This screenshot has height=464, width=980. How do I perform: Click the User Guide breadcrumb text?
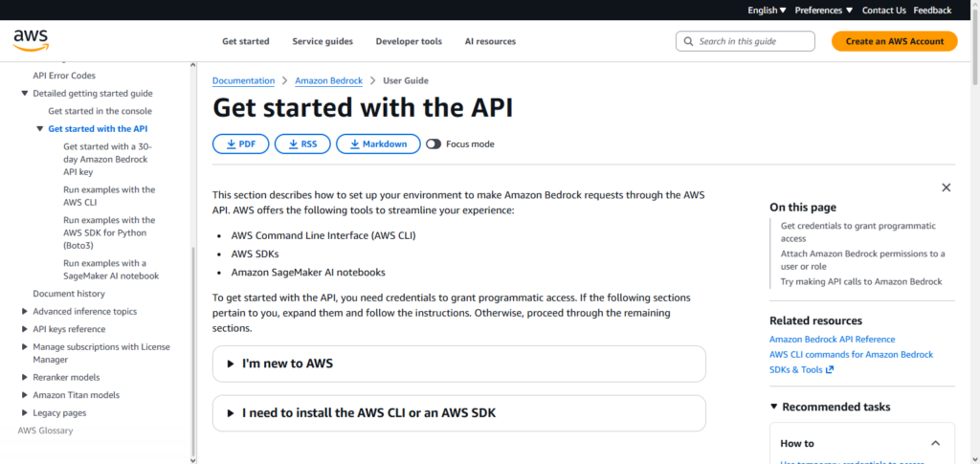pos(406,80)
